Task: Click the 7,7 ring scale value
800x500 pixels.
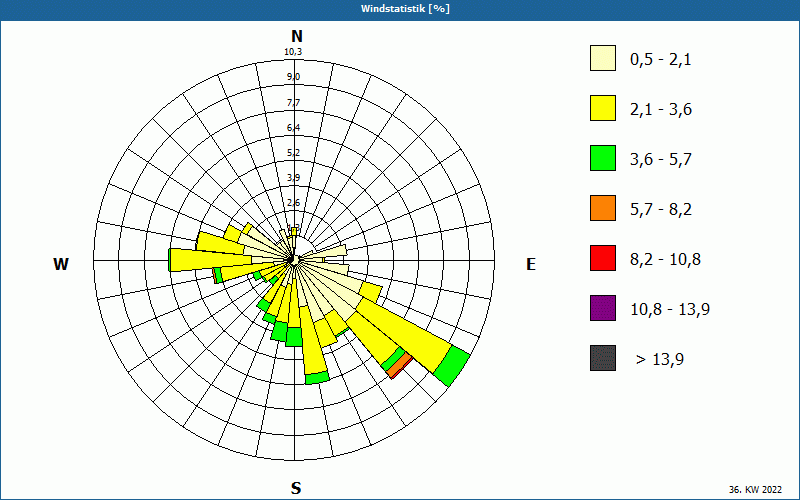Action: (x=293, y=103)
